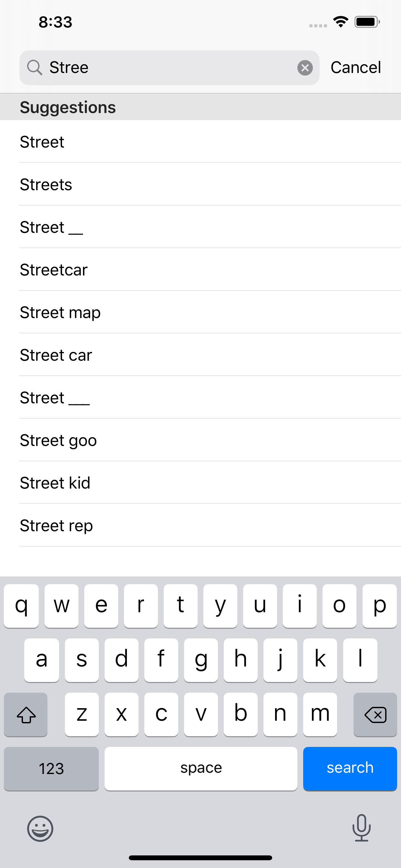This screenshot has height=868, width=401.
Task: Open the emoji keyboard
Action: 40,829
